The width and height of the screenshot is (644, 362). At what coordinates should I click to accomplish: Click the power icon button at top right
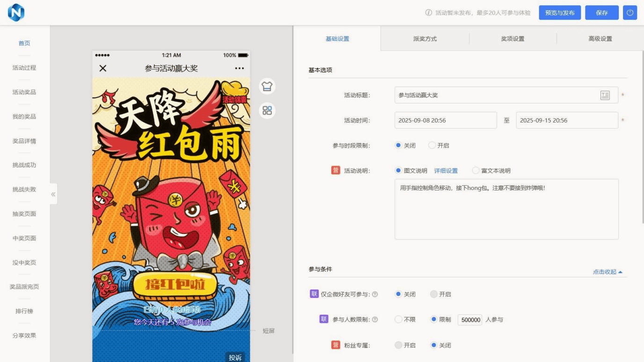(x=629, y=13)
